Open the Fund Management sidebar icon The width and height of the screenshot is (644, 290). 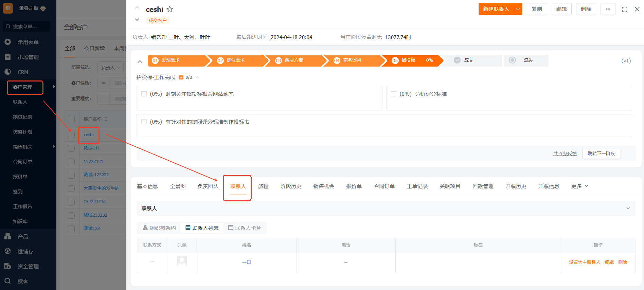tap(7, 266)
